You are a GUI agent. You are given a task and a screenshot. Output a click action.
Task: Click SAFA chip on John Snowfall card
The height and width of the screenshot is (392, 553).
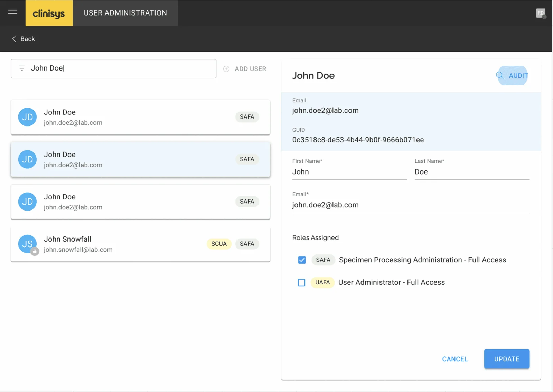pyautogui.click(x=247, y=244)
